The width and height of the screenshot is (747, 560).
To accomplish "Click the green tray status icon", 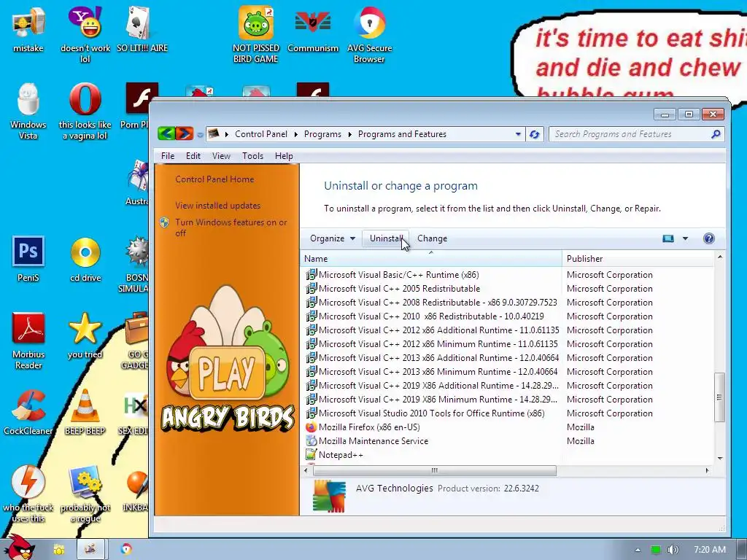I will pyautogui.click(x=656, y=550).
